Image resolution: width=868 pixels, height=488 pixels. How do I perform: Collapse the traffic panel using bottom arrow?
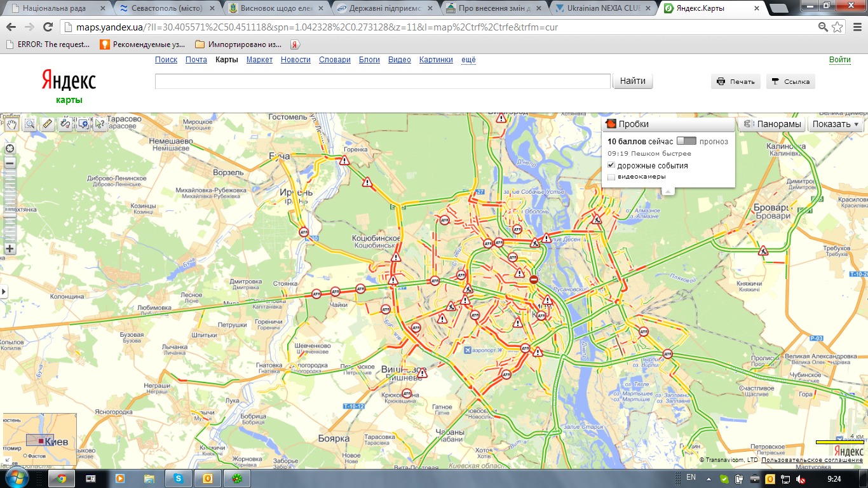[668, 191]
